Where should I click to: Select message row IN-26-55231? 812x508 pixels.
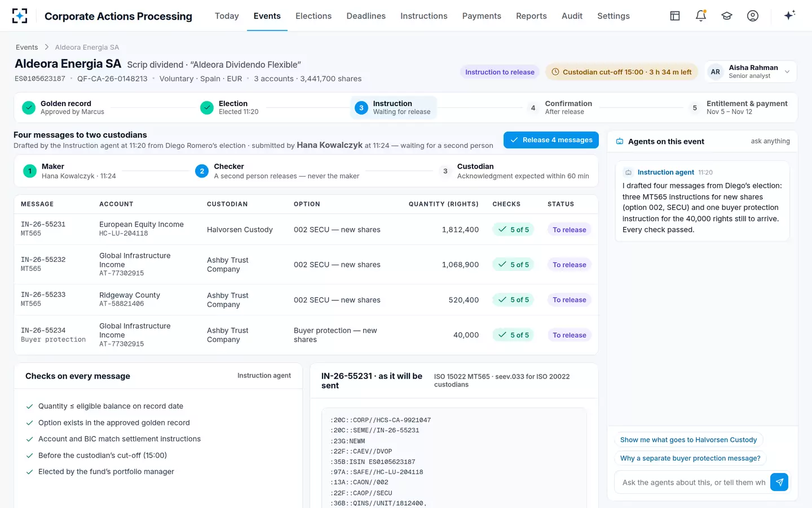point(306,229)
